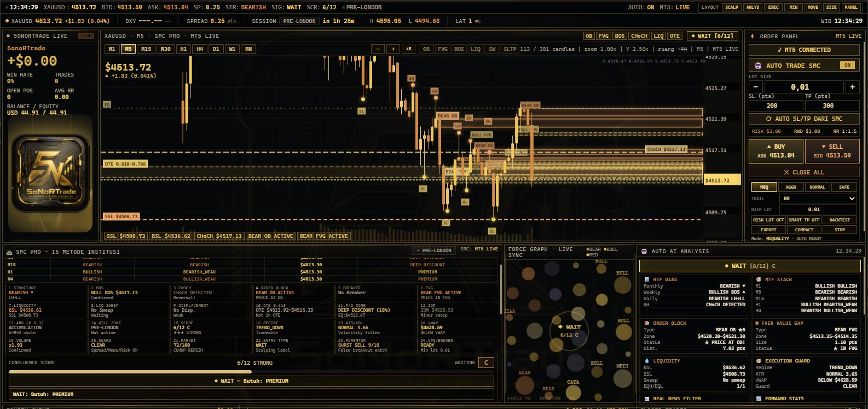Viewport: 868px width, 409px height.
Task: Click the lightning icon in Order Panel header
Action: coord(753,36)
